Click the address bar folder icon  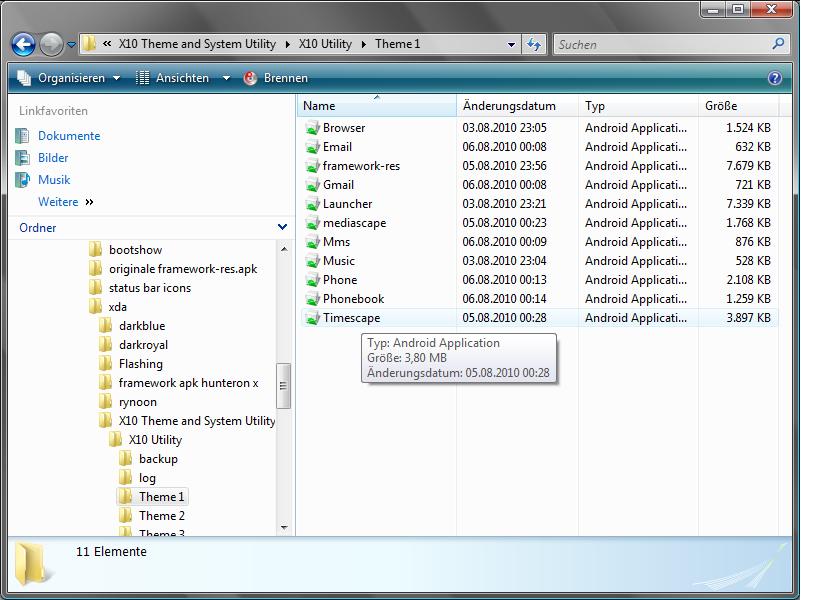click(x=89, y=43)
